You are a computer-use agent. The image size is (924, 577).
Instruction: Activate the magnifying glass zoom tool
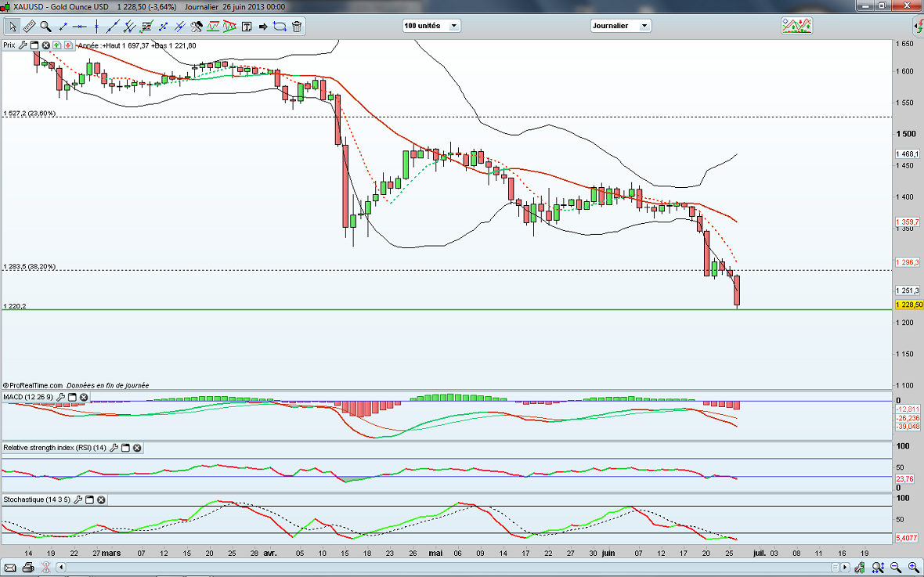[45, 27]
